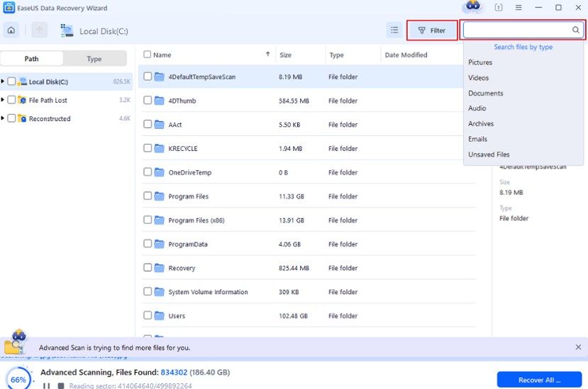The height and width of the screenshot is (389, 588).
Task: Switch to the Path tab
Action: [31, 59]
